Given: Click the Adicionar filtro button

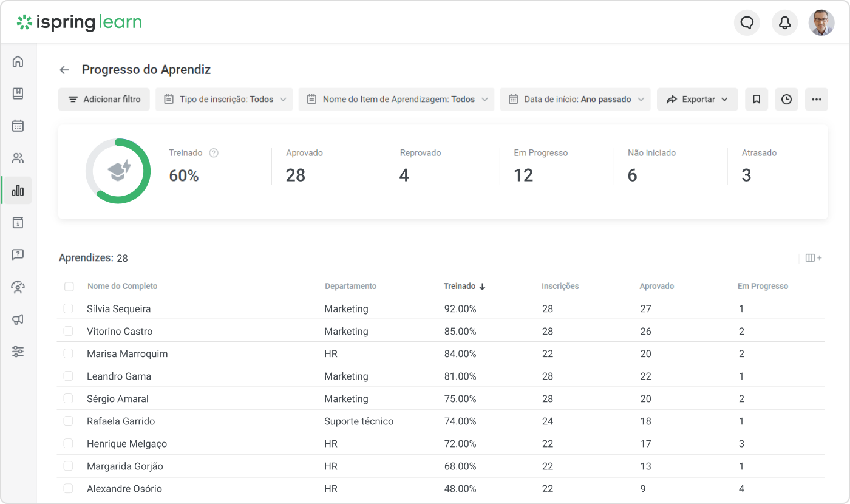Looking at the screenshot, I should pos(104,99).
